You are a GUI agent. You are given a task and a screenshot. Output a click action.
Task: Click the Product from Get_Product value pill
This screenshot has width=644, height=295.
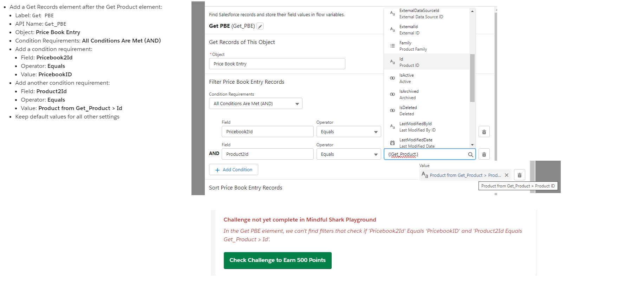click(465, 175)
